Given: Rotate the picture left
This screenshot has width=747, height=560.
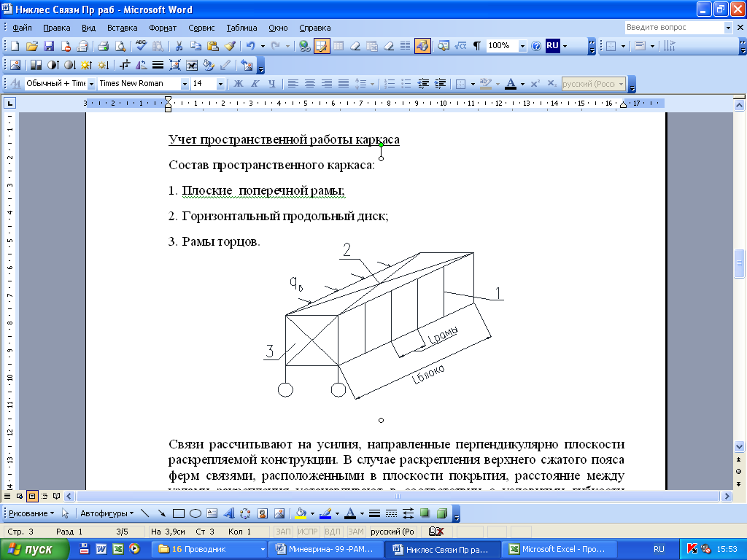Looking at the screenshot, I should 142,65.
